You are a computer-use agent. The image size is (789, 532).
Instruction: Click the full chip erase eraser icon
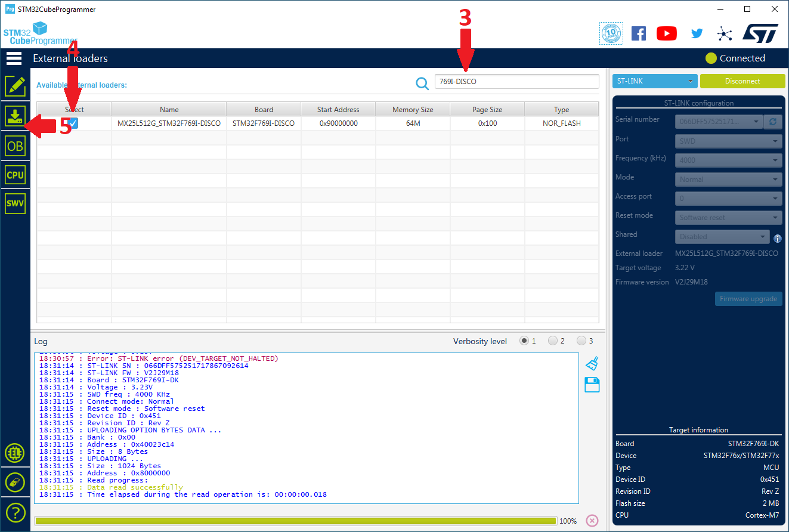15,482
